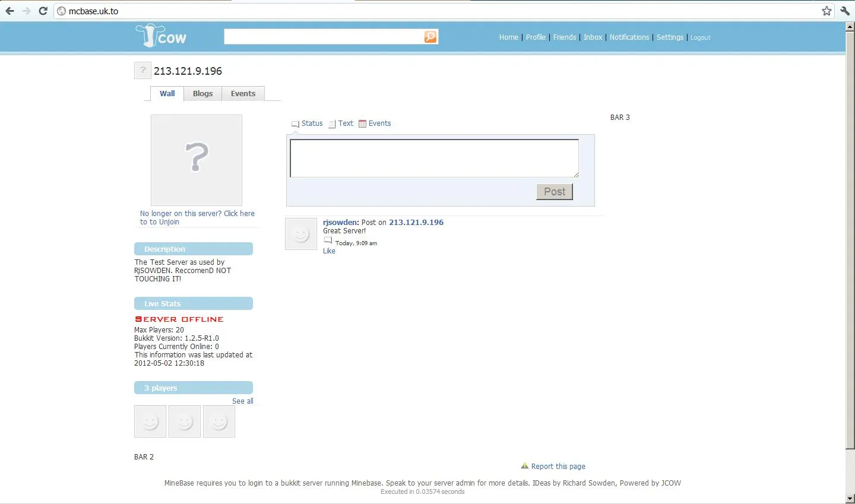Click the BAR 3 text
The width and height of the screenshot is (855, 504).
pos(620,117)
